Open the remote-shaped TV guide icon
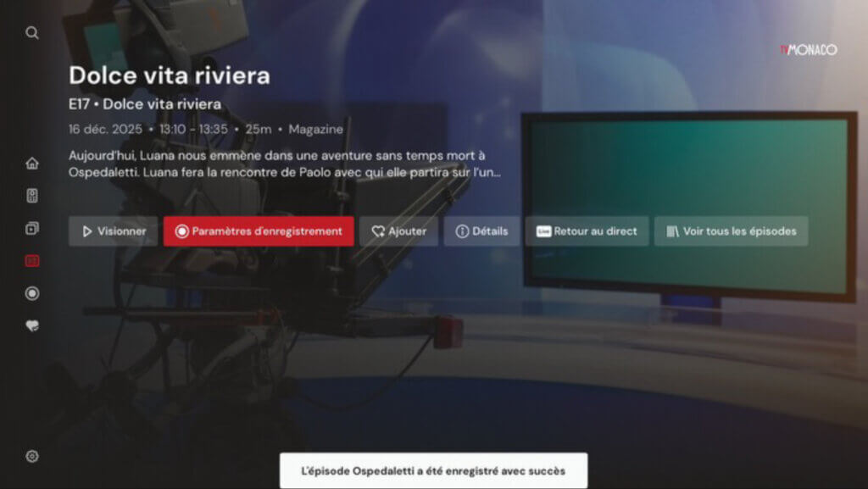Image resolution: width=868 pixels, height=489 pixels. pos(32,196)
